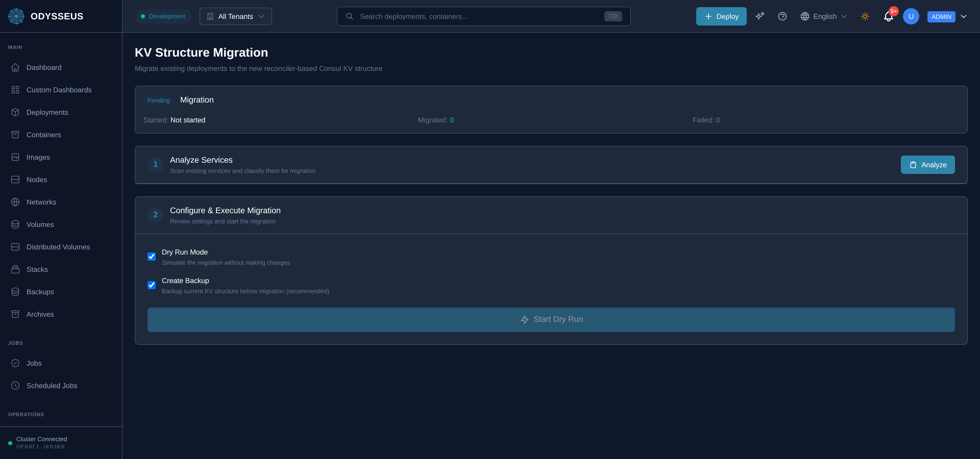The width and height of the screenshot is (980, 459).
Task: Click the Analyze button
Action: click(927, 165)
